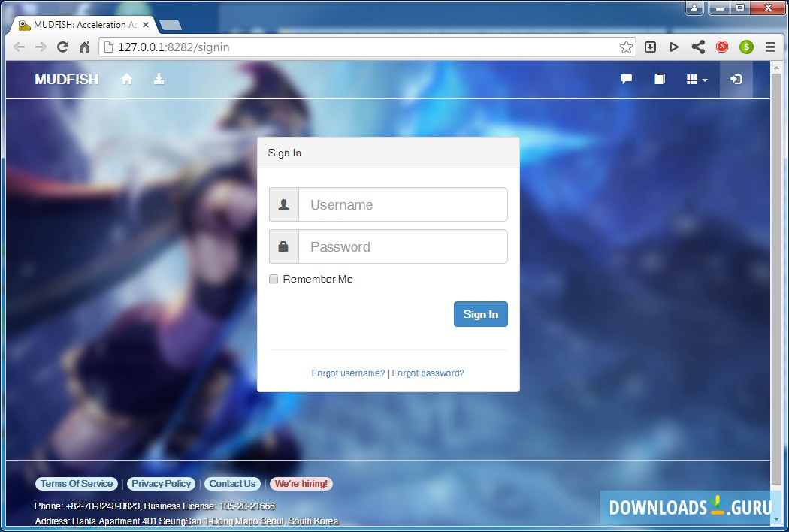Open the Privacy Policy link
Screen dimensions: 789x532
click(161, 484)
